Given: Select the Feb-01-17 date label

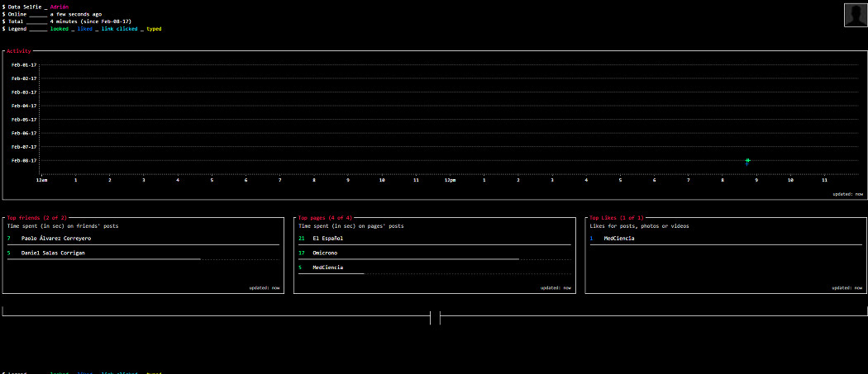Looking at the screenshot, I should click(x=24, y=64).
